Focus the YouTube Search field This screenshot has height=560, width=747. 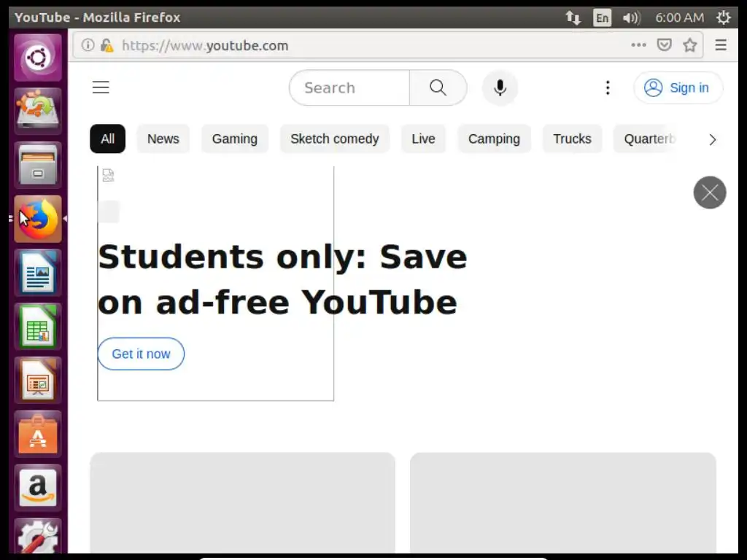coord(349,87)
